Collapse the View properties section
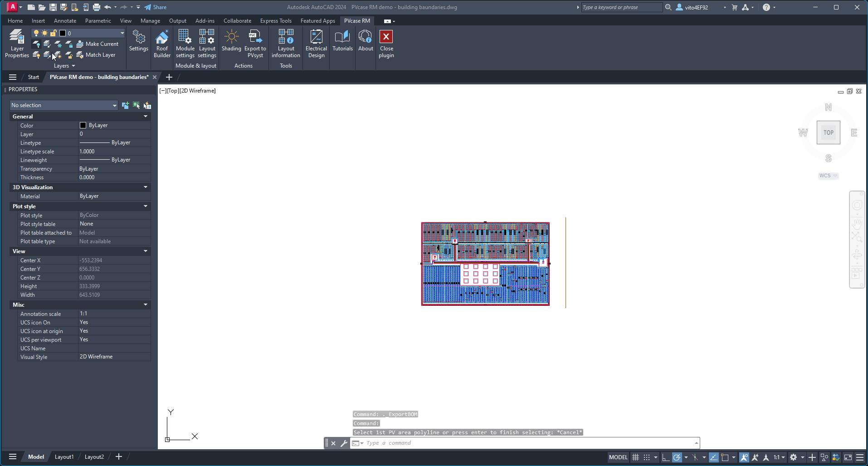 146,251
